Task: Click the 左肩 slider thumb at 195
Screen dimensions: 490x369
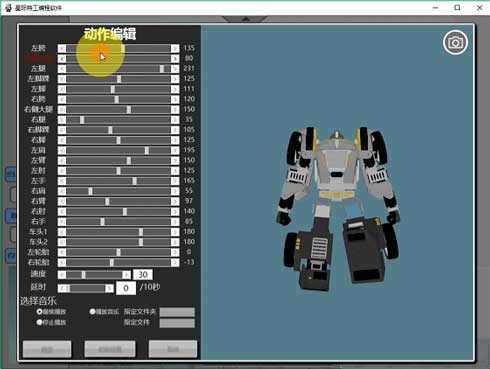Action: click(x=147, y=150)
